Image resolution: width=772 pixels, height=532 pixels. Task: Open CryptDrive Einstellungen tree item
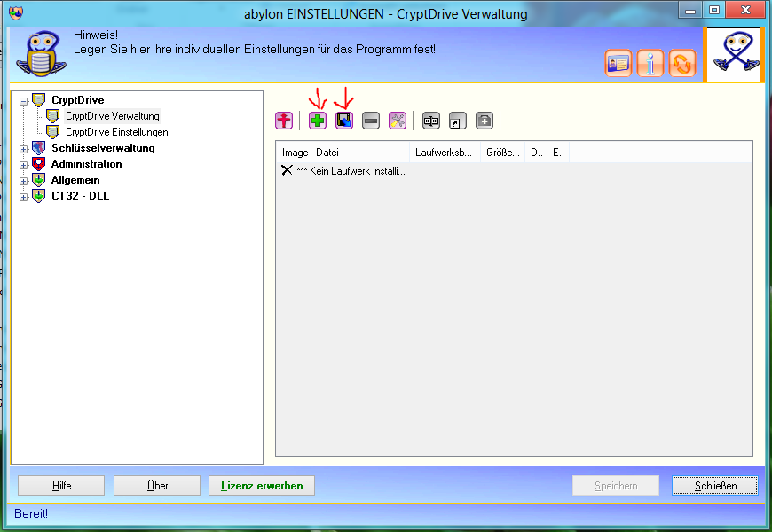[x=116, y=132]
